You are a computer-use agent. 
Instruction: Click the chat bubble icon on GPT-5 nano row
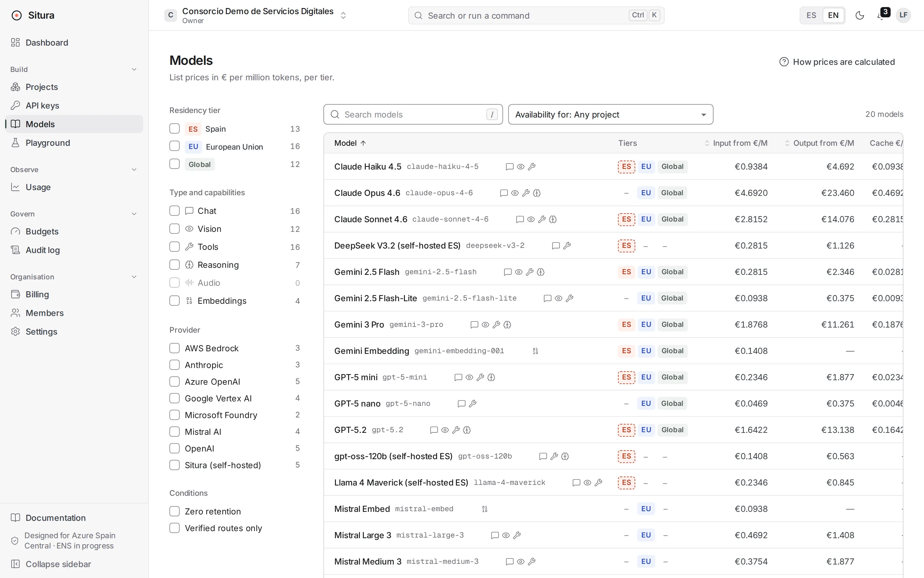coord(461,404)
